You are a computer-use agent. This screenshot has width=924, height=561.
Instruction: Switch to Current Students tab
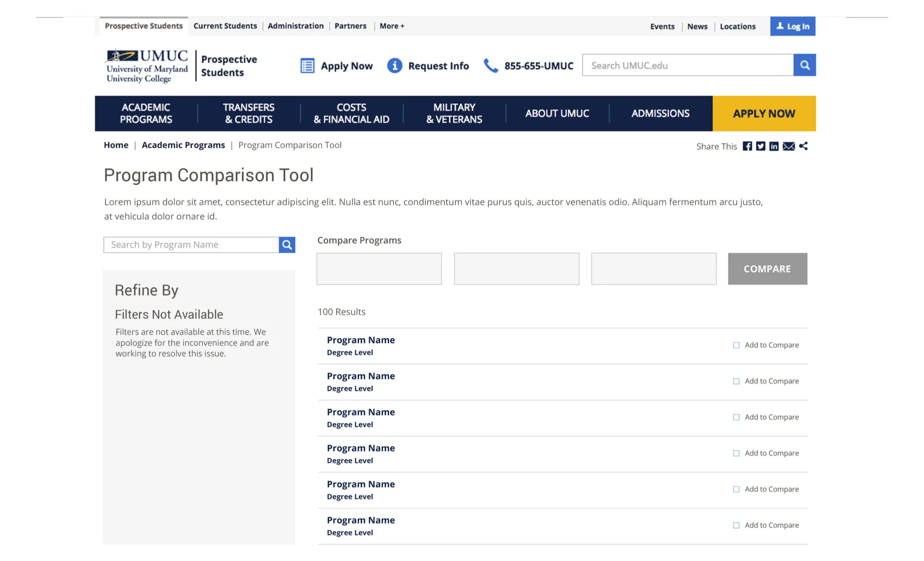coord(225,26)
